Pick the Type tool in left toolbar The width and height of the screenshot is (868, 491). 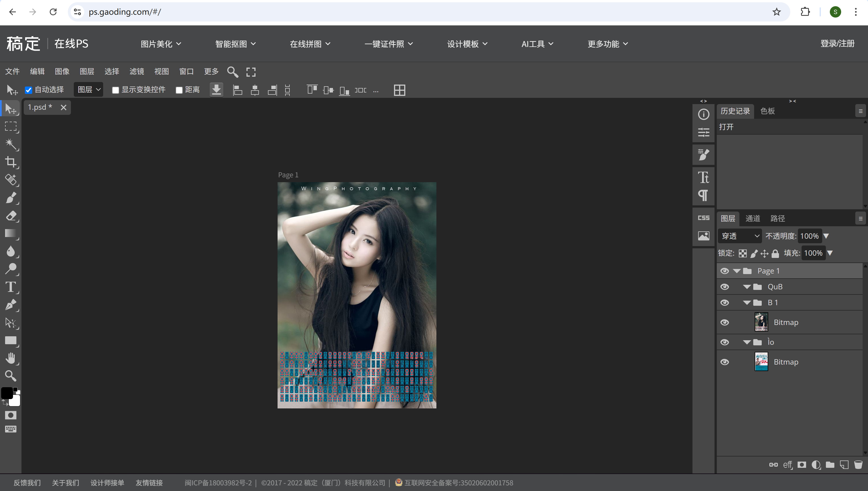(x=11, y=287)
